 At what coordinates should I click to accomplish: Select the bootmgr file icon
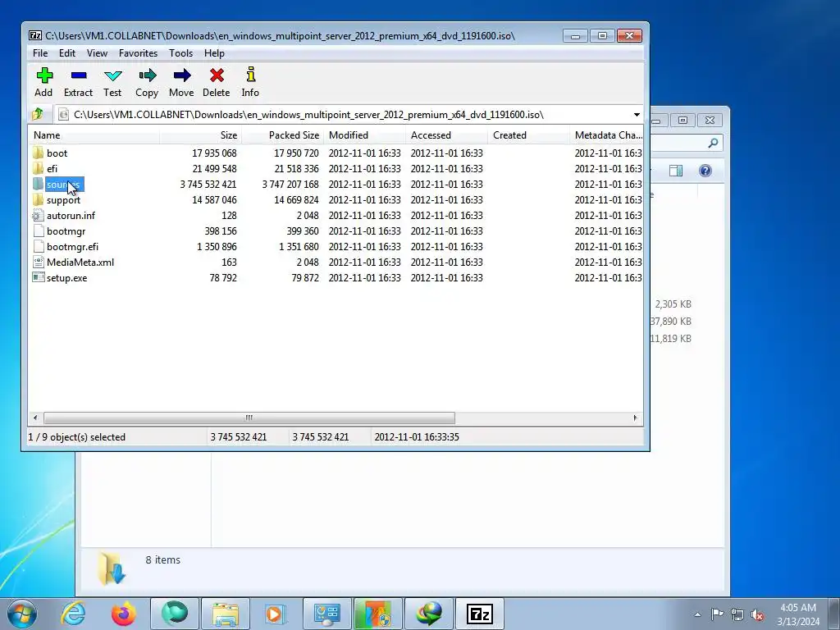(38, 231)
